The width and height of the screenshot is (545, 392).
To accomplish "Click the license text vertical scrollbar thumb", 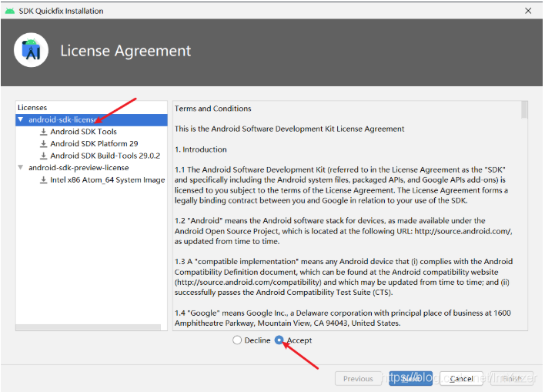I will tap(524, 110).
